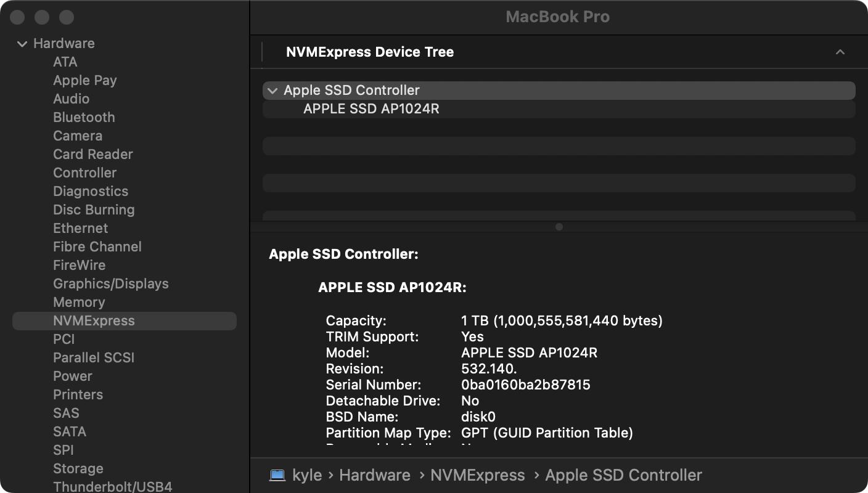The height and width of the screenshot is (493, 868).
Task: Open PCI in the sidebar
Action: 64,339
